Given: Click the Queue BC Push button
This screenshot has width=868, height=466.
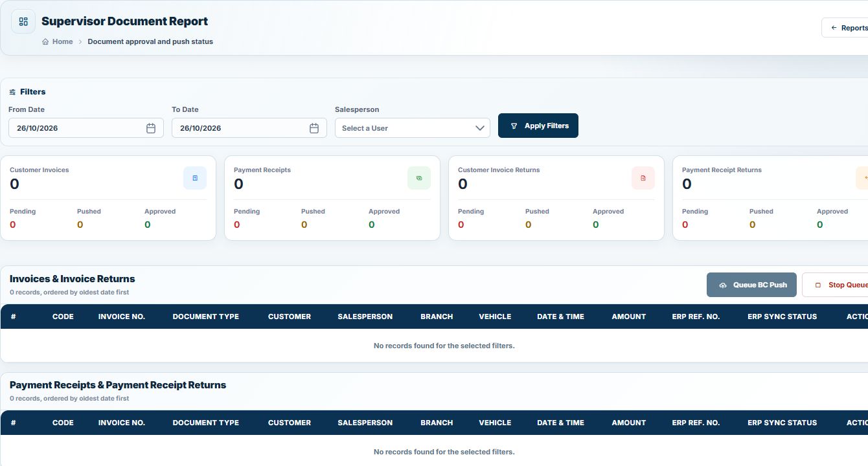Looking at the screenshot, I should [751, 285].
